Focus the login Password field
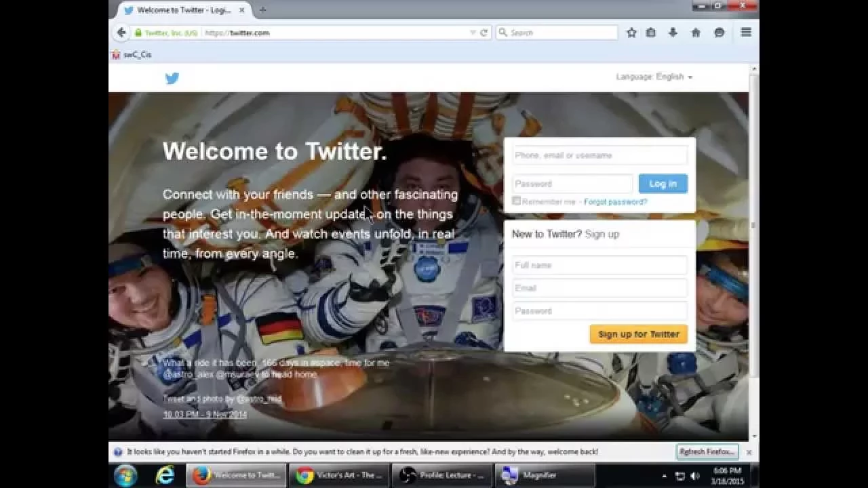The width and height of the screenshot is (868, 488). click(572, 184)
